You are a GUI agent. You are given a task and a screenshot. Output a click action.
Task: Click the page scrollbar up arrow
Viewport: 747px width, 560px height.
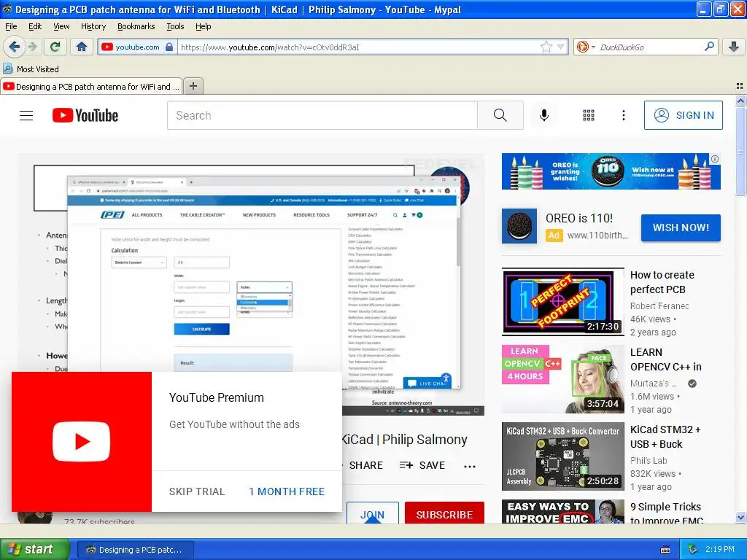740,101
